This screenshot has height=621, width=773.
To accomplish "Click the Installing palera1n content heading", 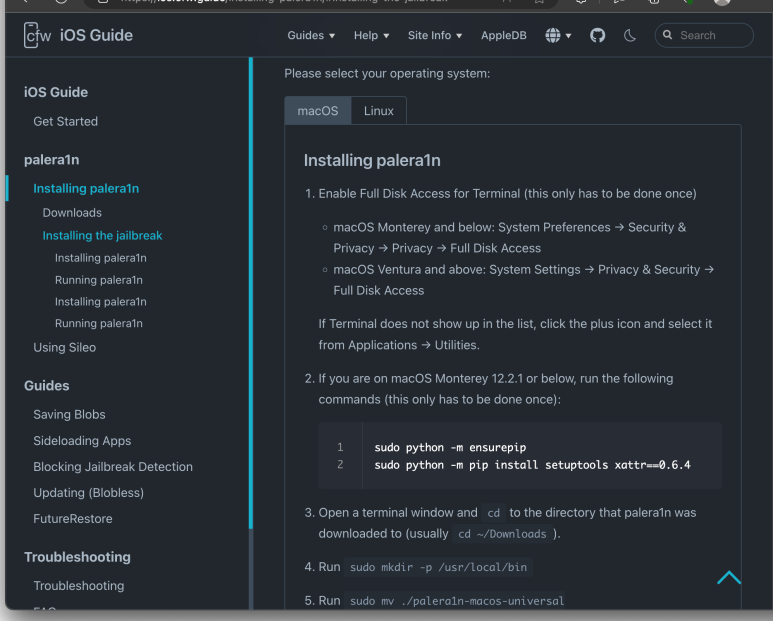I will click(372, 160).
